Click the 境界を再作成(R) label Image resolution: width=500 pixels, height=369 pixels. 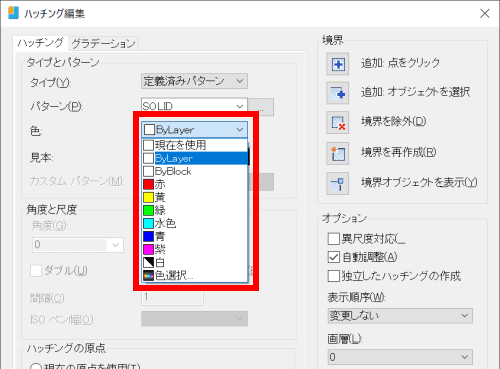pos(399,152)
